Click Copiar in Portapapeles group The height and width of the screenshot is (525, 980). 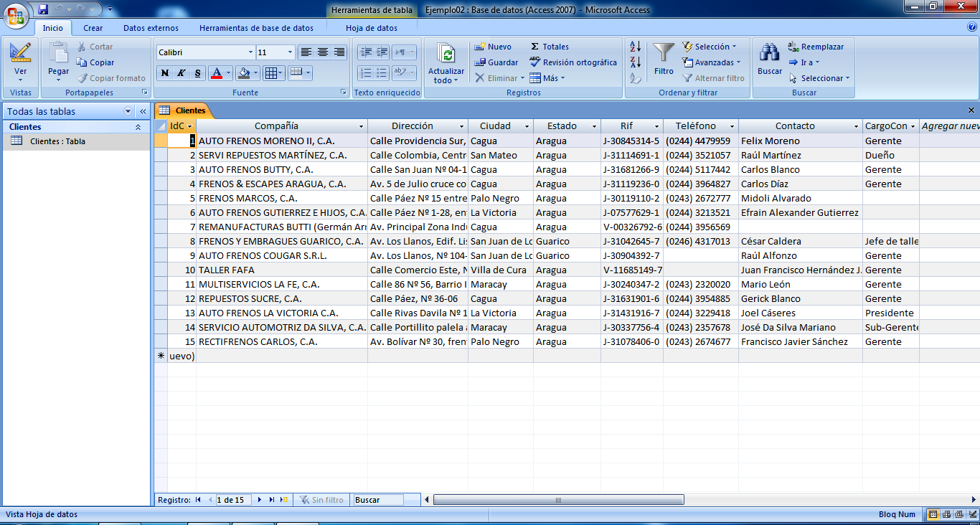pyautogui.click(x=95, y=62)
